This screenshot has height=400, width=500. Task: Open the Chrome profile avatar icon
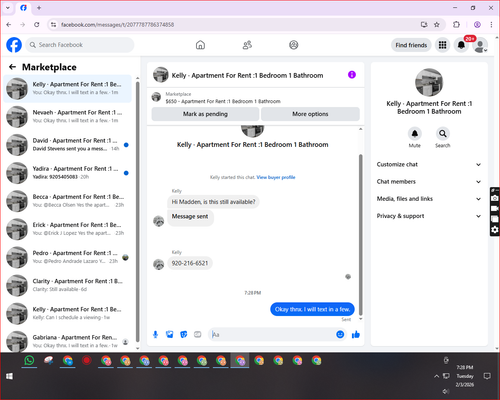pos(477,25)
